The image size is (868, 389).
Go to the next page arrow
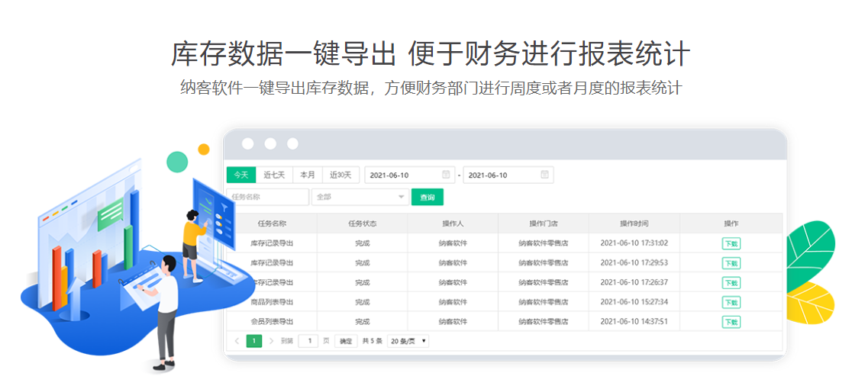[271, 341]
